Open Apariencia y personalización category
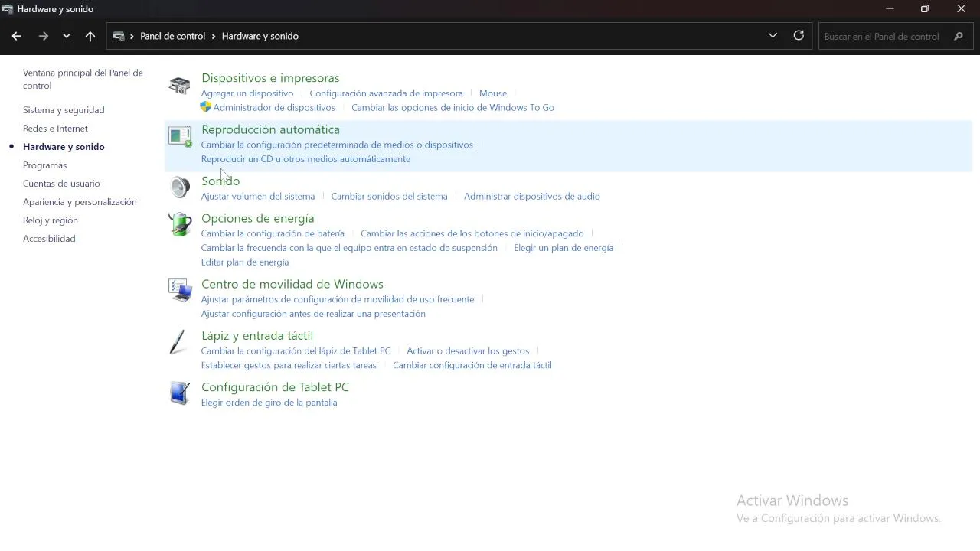This screenshot has height=551, width=980. pyautogui.click(x=80, y=202)
